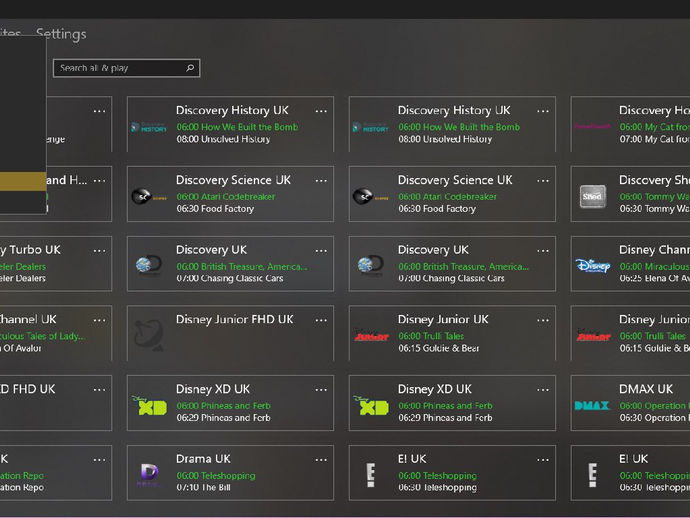This screenshot has height=518, width=690.
Task: Open options on the right Disney XD UK card
Action: [x=543, y=389]
